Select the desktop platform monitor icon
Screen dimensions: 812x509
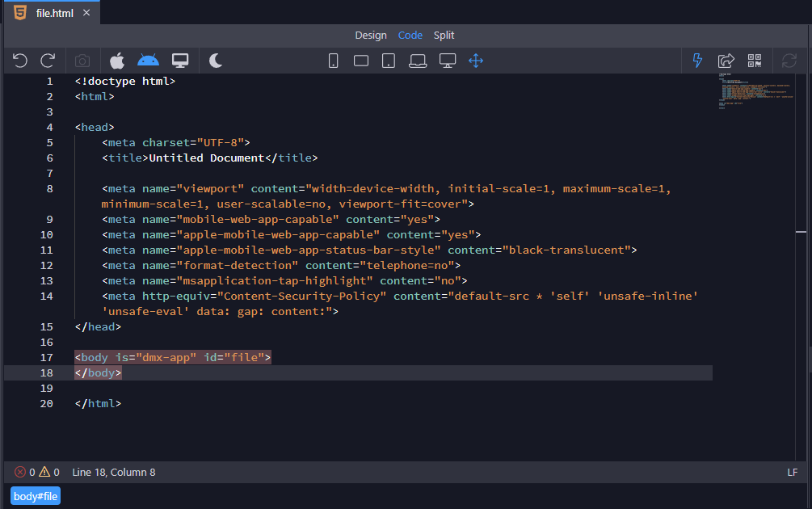[x=180, y=61]
